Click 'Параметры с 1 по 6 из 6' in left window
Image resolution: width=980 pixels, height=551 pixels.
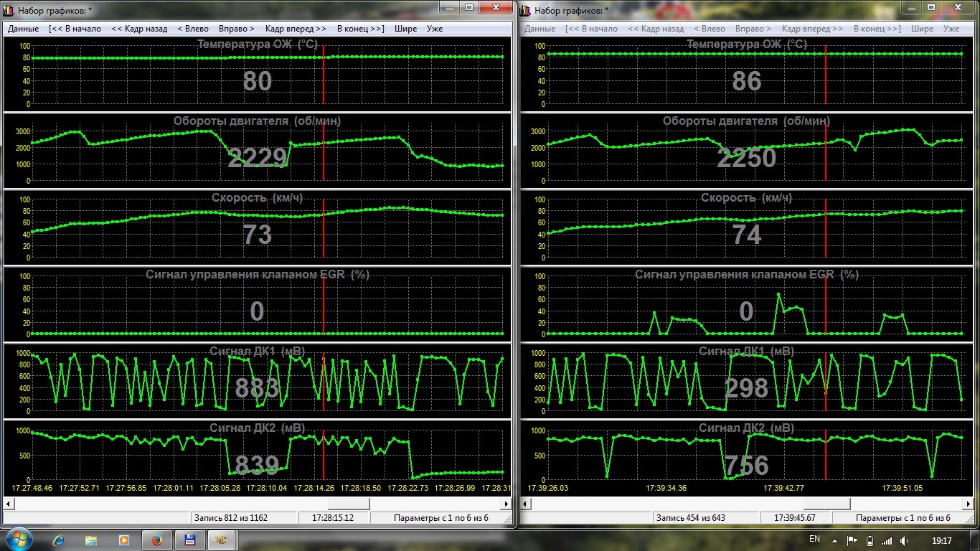coord(441,517)
